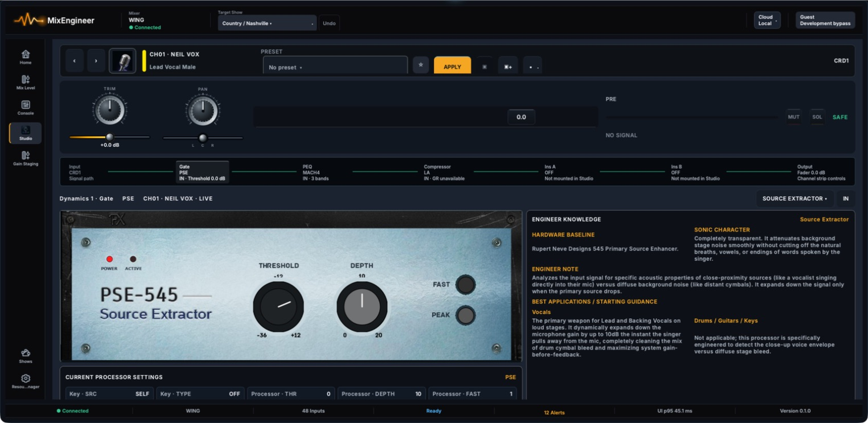Open the Target Show Country / Nashville dropdown

tap(267, 23)
